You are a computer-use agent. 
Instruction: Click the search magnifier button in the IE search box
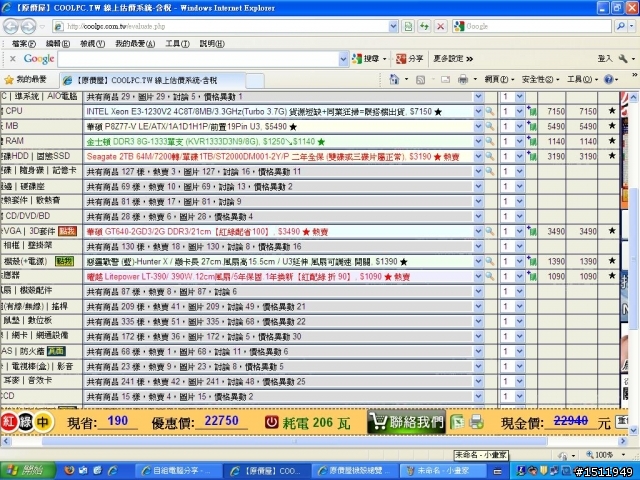[621, 26]
